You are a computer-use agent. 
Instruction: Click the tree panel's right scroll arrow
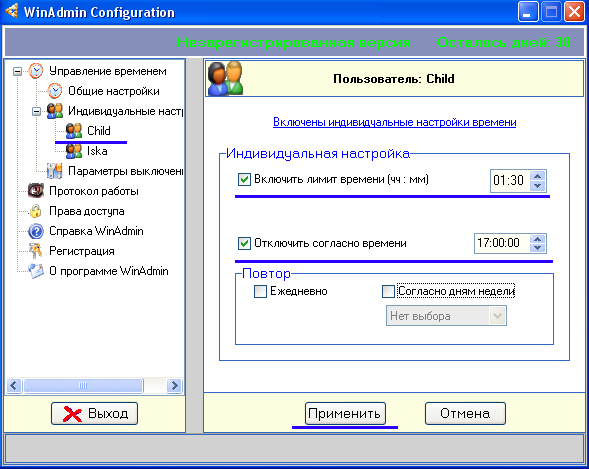[x=174, y=385]
